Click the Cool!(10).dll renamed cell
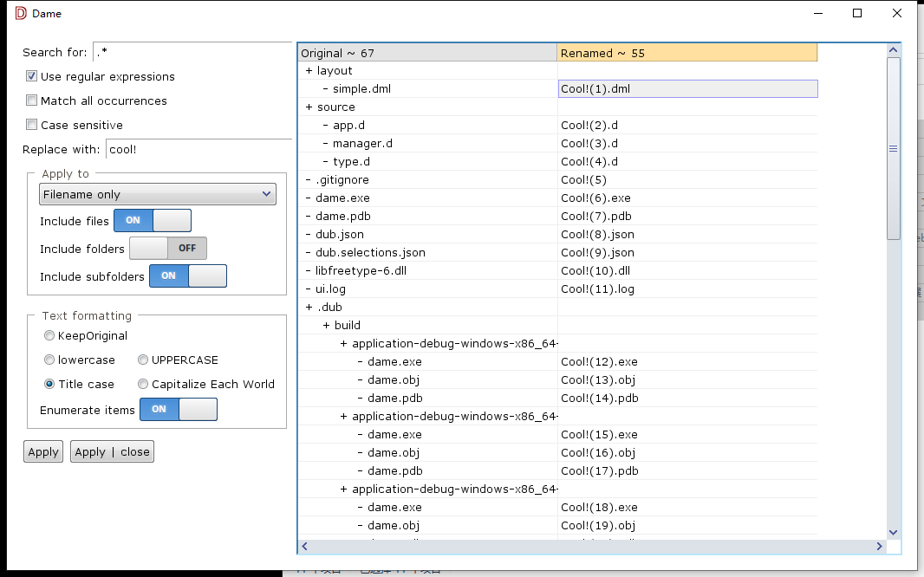 click(x=687, y=271)
